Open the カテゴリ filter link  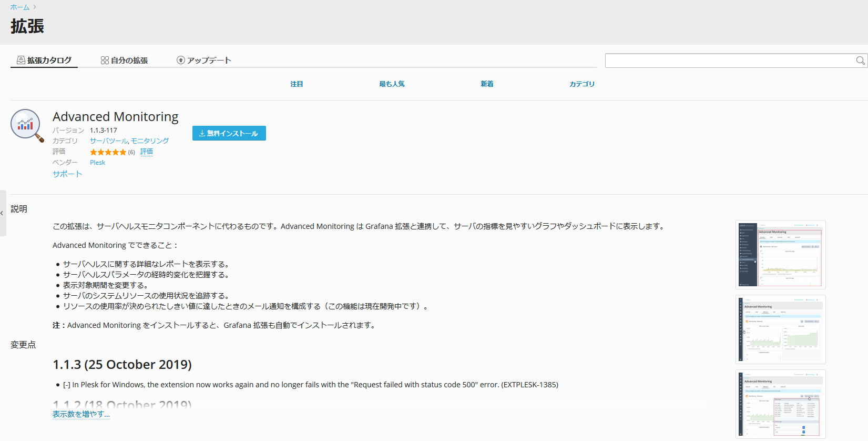click(582, 84)
